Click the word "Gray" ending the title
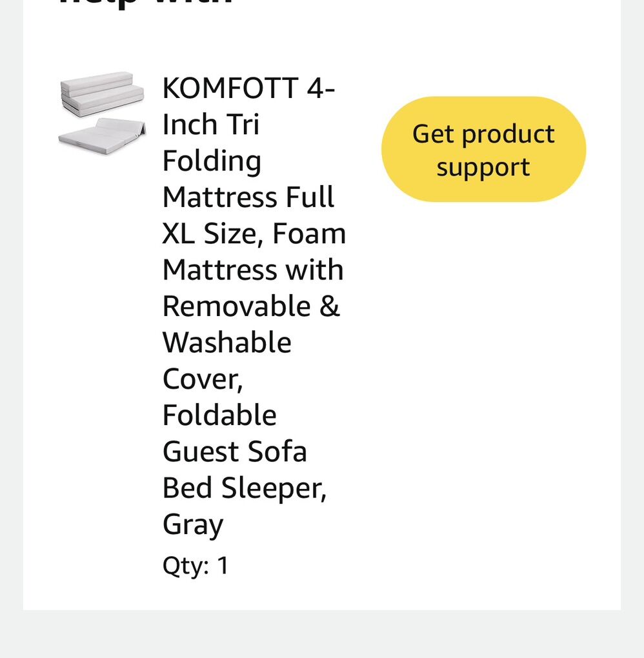The height and width of the screenshot is (658, 644). (192, 524)
